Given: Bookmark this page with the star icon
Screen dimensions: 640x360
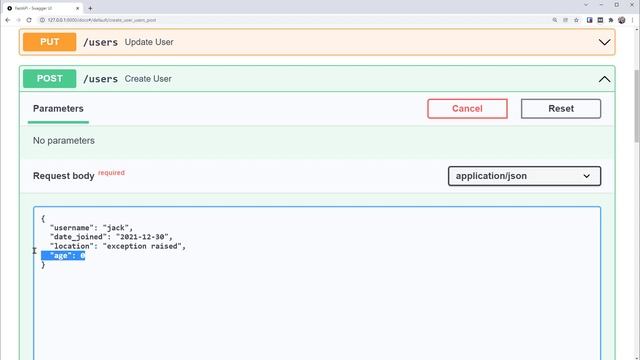Looking at the screenshot, I should (x=576, y=20).
